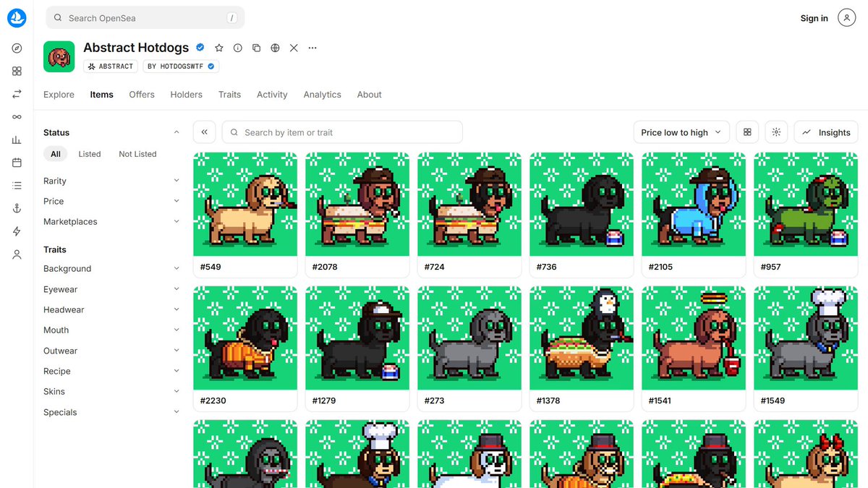Open the collection's X (Twitter) link icon

(294, 48)
